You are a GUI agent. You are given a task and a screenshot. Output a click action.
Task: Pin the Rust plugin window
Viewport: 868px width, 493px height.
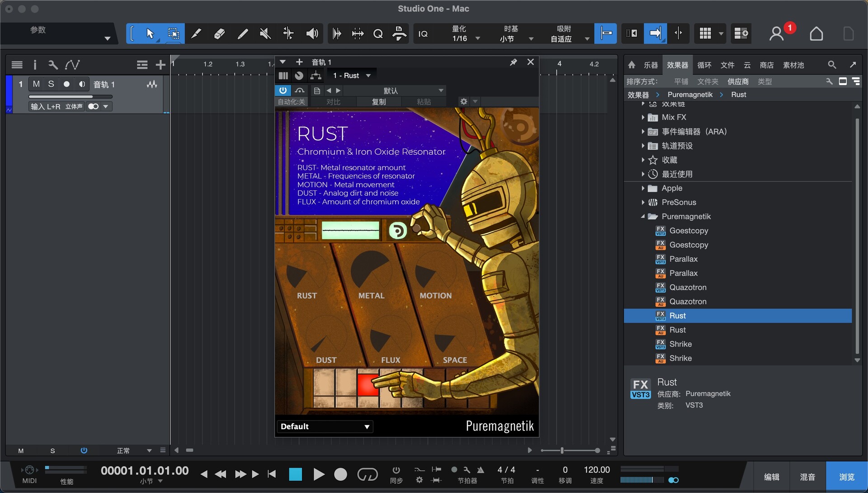(x=513, y=62)
